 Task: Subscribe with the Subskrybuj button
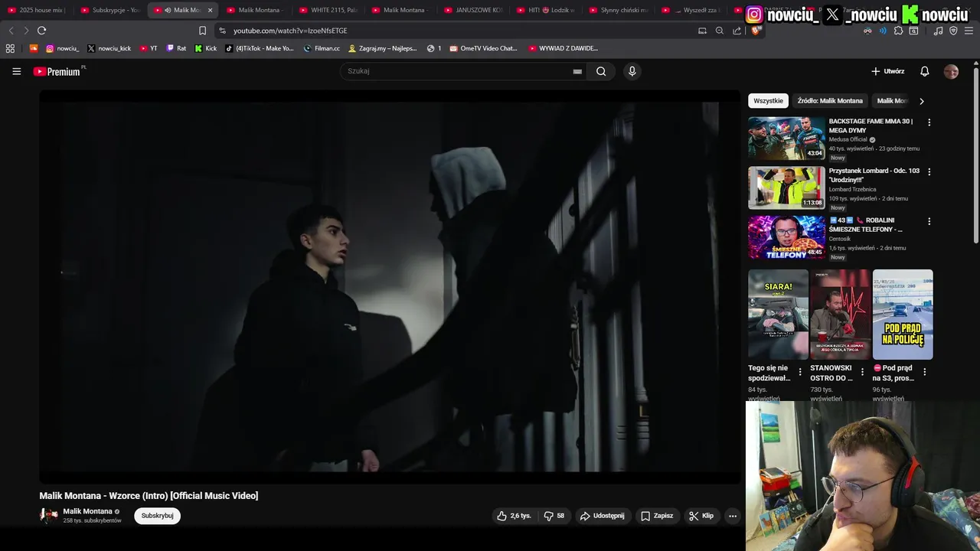click(157, 516)
